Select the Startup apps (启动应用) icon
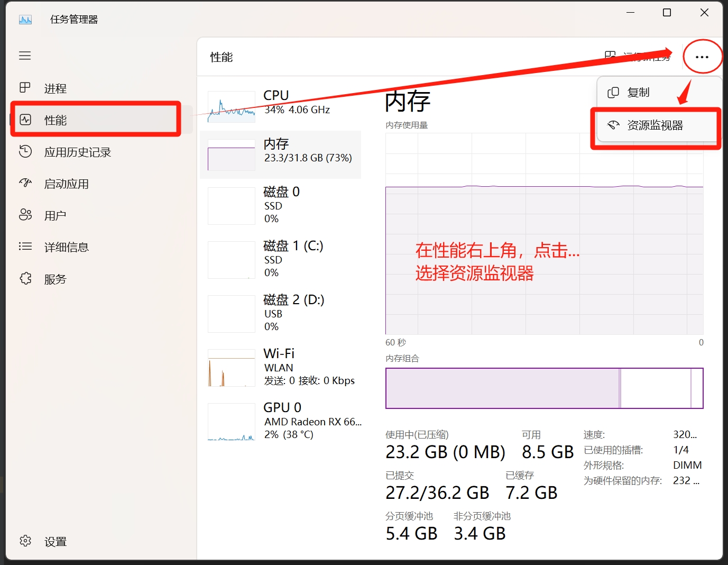Image resolution: width=728 pixels, height=565 pixels. (x=25, y=184)
